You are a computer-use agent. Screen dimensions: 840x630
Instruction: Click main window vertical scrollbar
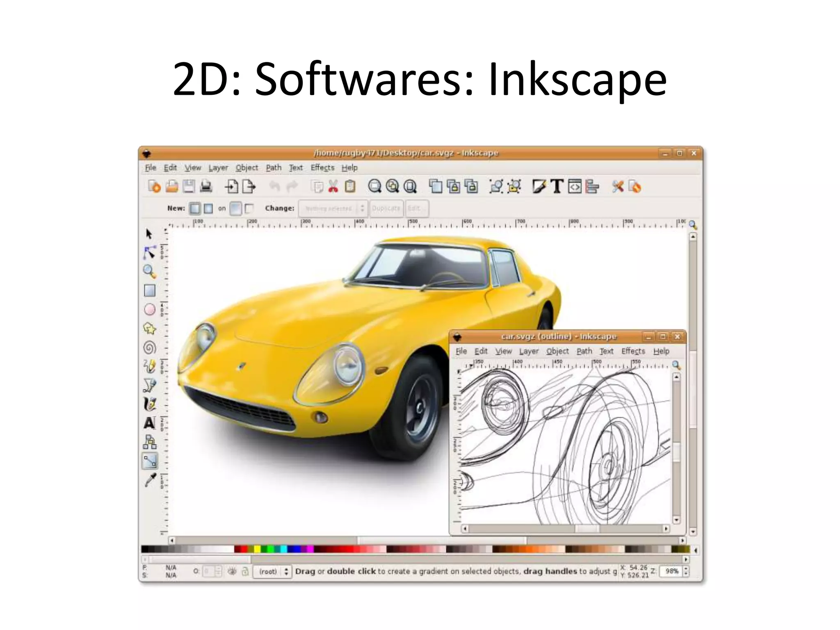693,384
